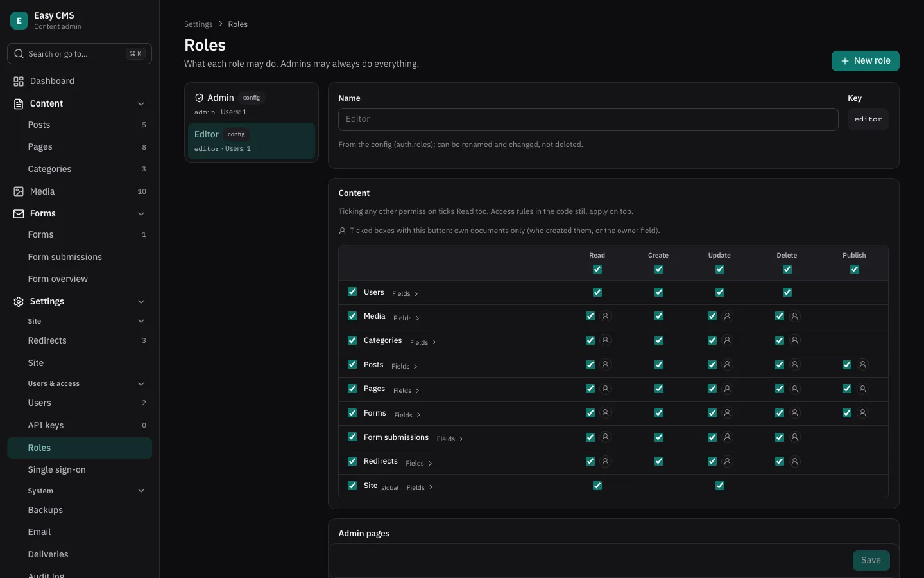This screenshot has width=924, height=578.
Task: Collapse the System sidebar group
Action: pyautogui.click(x=141, y=491)
